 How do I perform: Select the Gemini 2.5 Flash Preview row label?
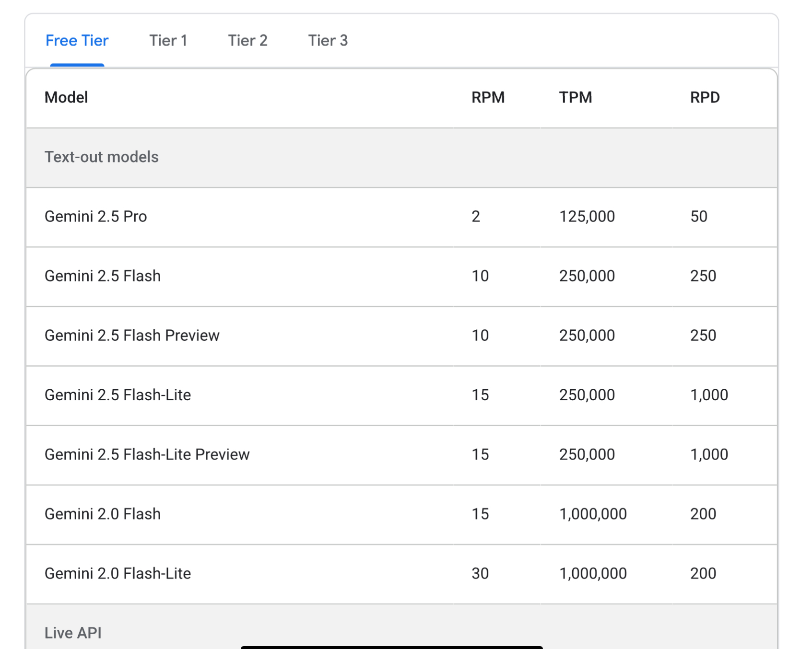[x=132, y=336]
